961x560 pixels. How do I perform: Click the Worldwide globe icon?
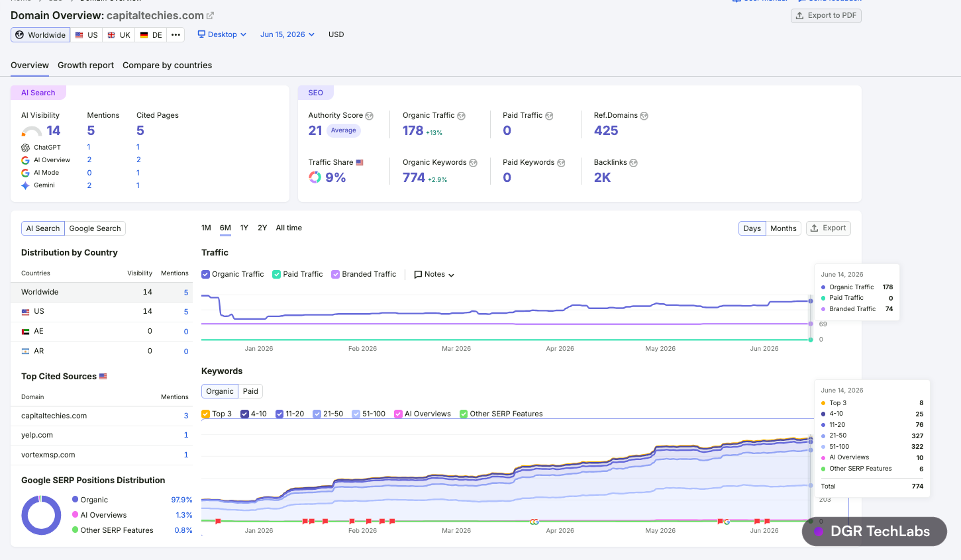[x=20, y=35]
